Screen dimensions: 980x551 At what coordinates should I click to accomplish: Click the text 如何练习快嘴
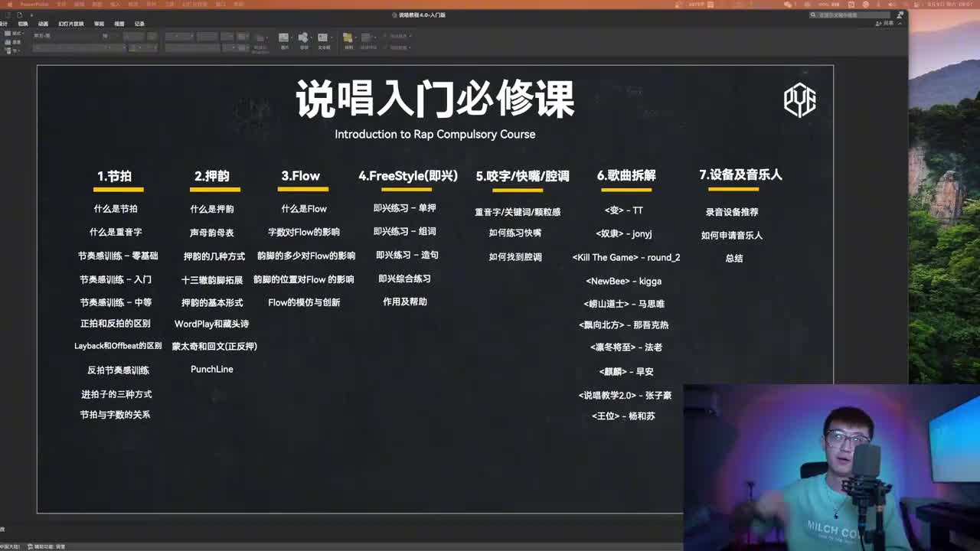(x=515, y=233)
